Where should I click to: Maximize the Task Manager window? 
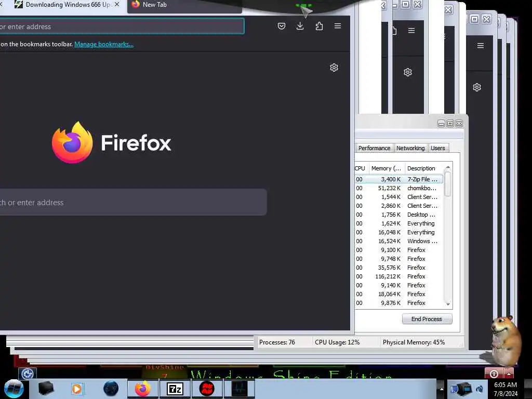pyautogui.click(x=450, y=124)
